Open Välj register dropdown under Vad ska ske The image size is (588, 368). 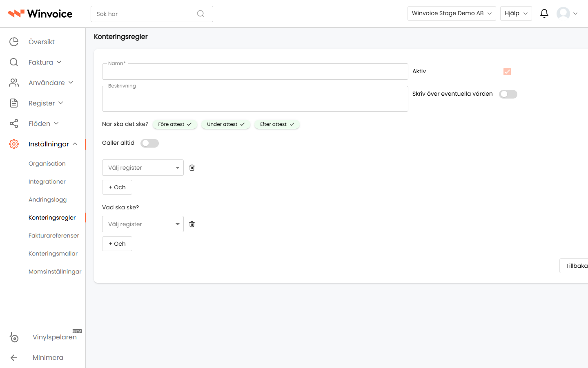[x=143, y=224]
